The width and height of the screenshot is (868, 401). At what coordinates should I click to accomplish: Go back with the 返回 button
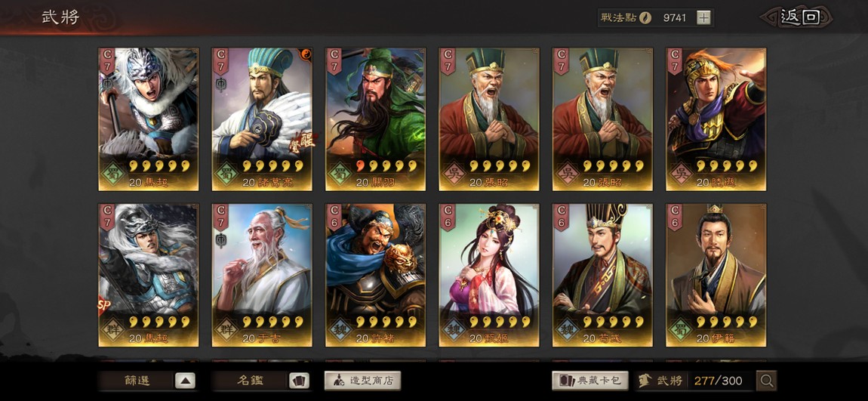(x=799, y=17)
